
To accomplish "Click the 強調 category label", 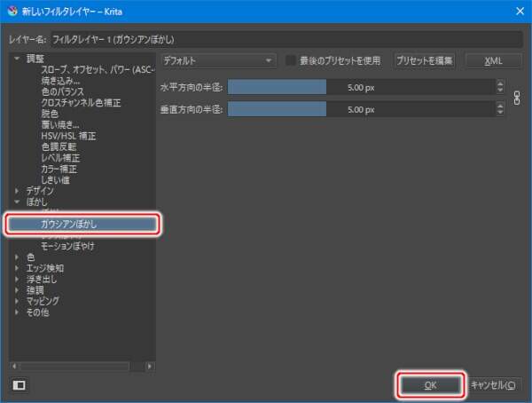I will click(35, 290).
